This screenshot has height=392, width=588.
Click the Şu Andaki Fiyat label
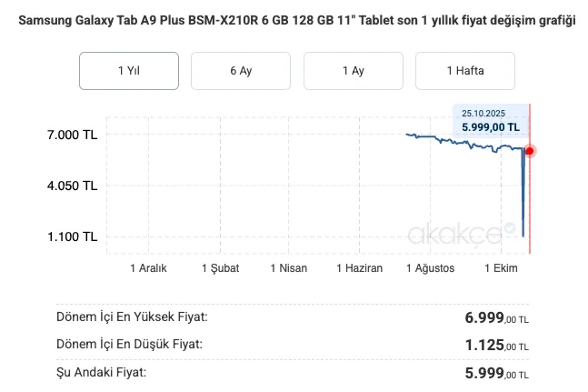click(101, 372)
